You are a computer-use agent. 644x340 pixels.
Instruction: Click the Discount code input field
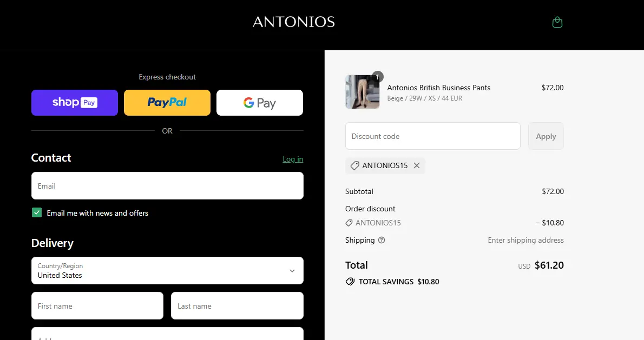tap(433, 136)
